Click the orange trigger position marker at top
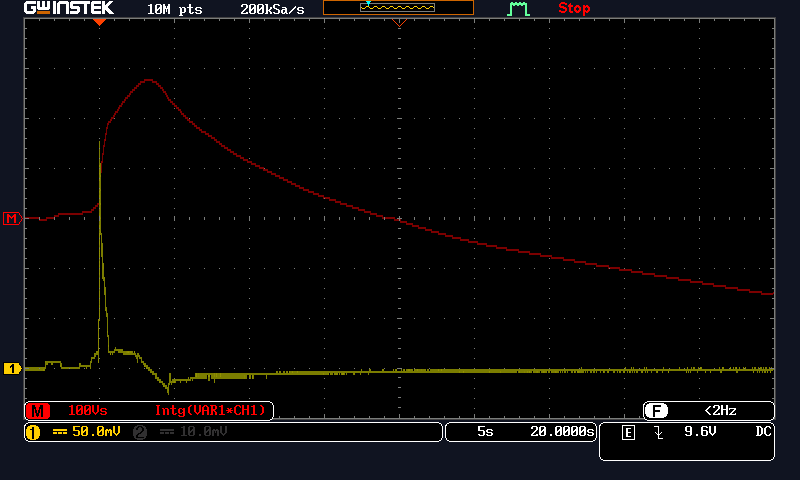800x480 pixels. coord(99,22)
